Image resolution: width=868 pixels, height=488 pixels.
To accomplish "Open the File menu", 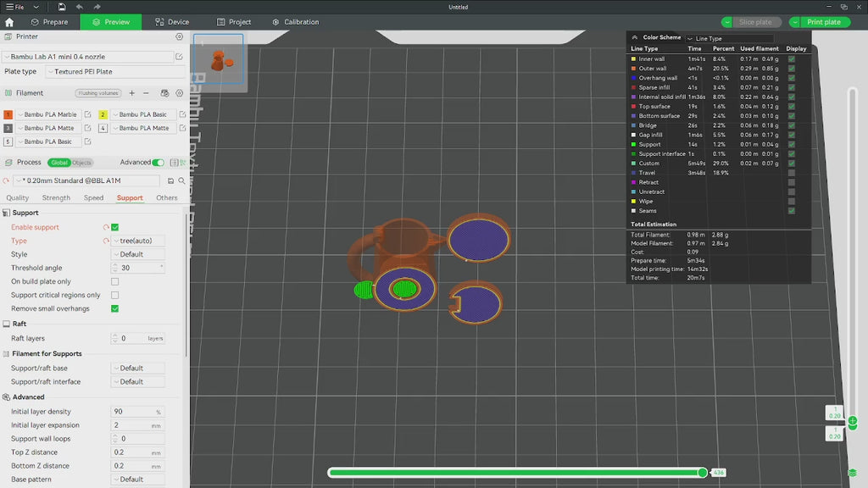I will point(15,7).
